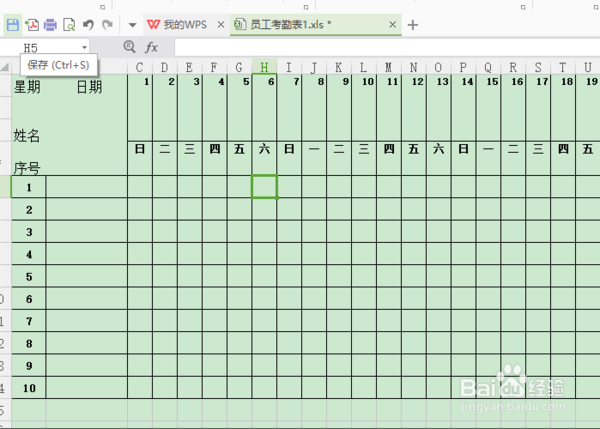The height and width of the screenshot is (429, 600).
Task: Select the serial number cell 8
Action: tap(29, 343)
